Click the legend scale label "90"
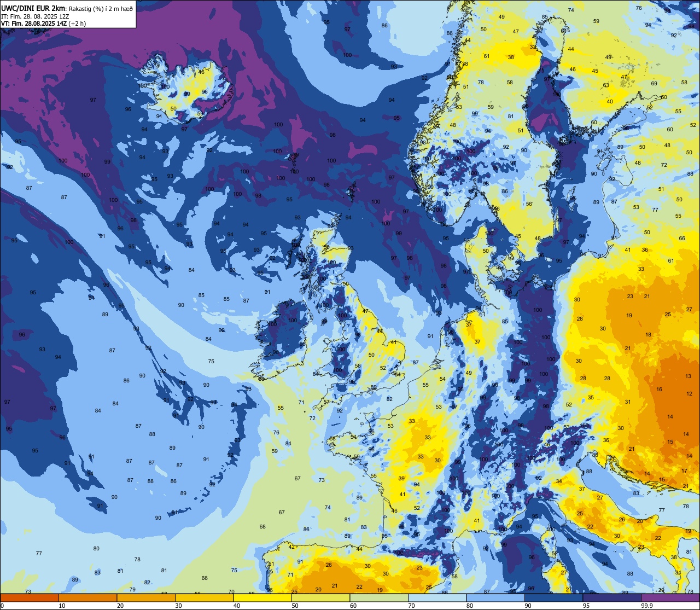Viewport: 700px width, 610px height. (x=528, y=606)
